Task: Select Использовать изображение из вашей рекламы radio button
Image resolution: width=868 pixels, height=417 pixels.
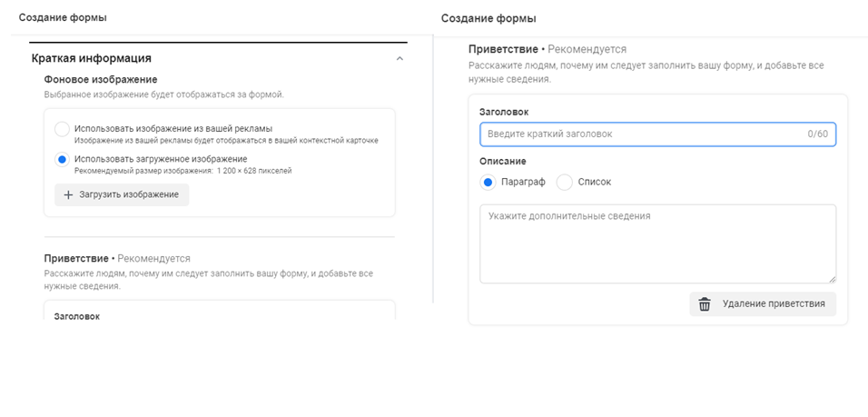Action: (62, 129)
